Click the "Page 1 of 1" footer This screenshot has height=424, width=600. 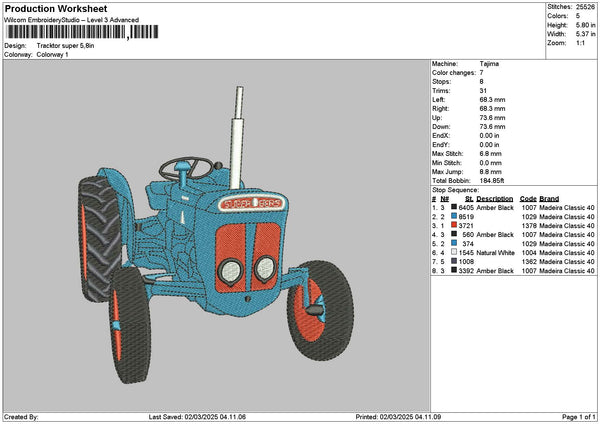[579, 417]
